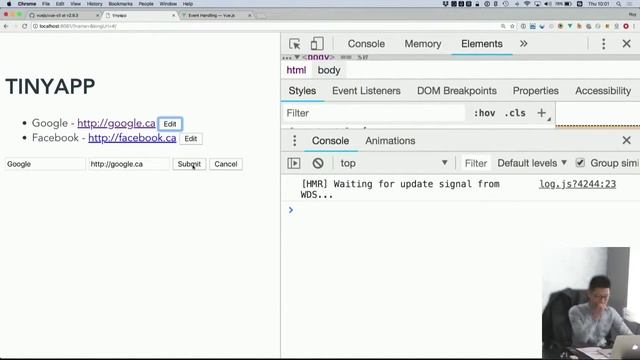Activate the DevTools inspect element picker
Image resolution: width=640 pixels, height=360 pixels.
[x=294, y=44]
